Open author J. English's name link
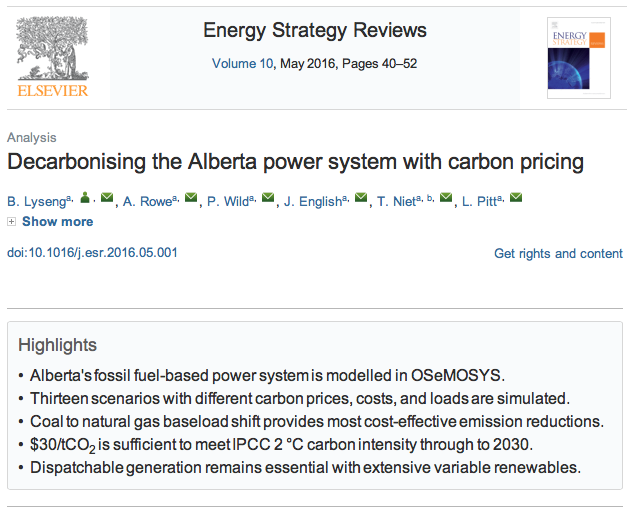The height and width of the screenshot is (512, 631). coord(310,200)
